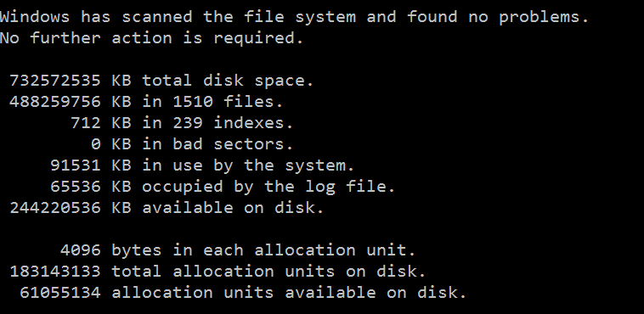Viewport: 644px width, 314px height.
Task: Click the number 712 on the indexes line
Action: pyautogui.click(x=86, y=123)
